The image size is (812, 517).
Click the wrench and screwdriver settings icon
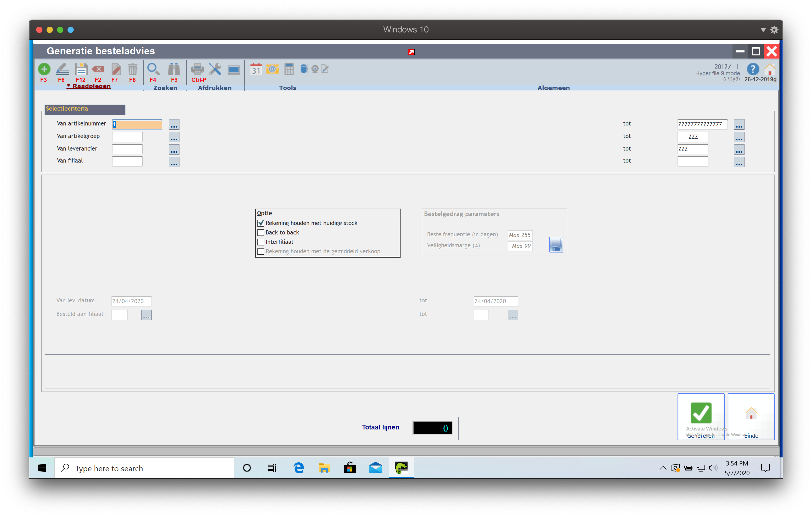click(x=215, y=69)
